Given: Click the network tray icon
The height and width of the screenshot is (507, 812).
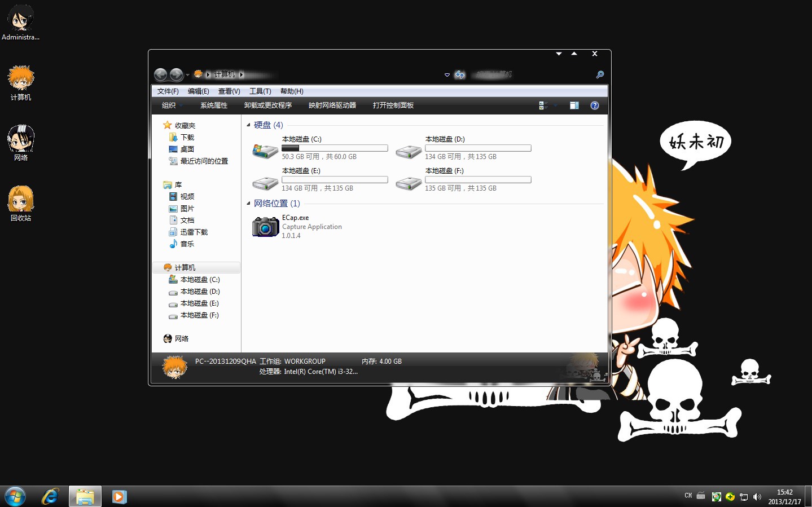Looking at the screenshot, I should (x=744, y=497).
